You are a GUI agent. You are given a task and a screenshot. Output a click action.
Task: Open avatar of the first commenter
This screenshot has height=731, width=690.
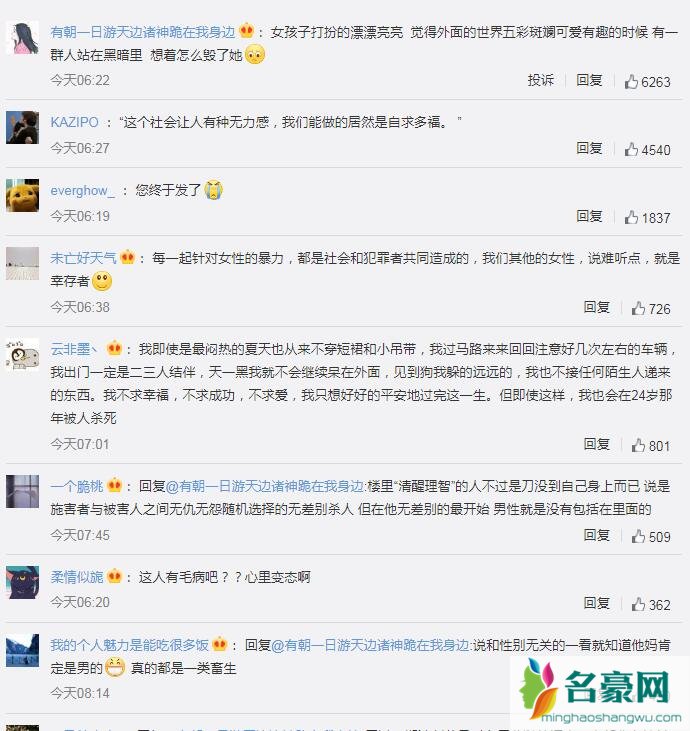pyautogui.click(x=22, y=38)
